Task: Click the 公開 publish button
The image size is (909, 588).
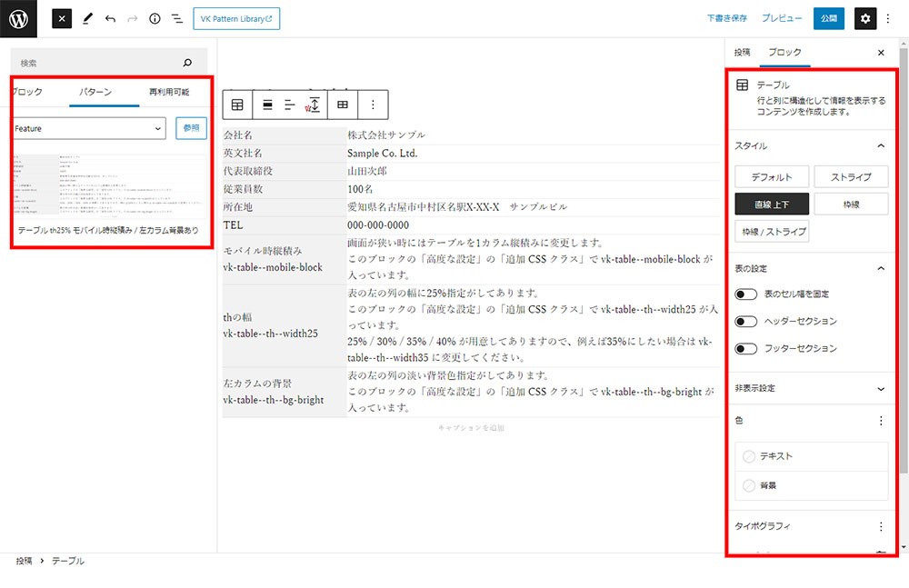Action: point(828,18)
